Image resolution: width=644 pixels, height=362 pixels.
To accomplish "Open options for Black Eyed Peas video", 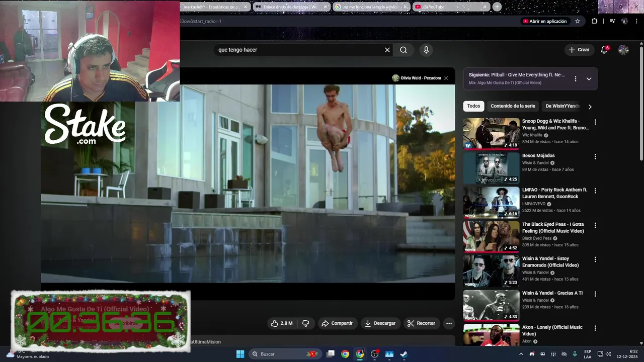I will click(595, 225).
